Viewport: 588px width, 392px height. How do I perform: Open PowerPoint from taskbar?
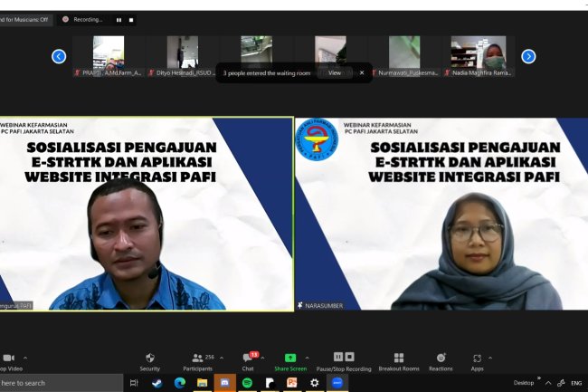click(292, 383)
